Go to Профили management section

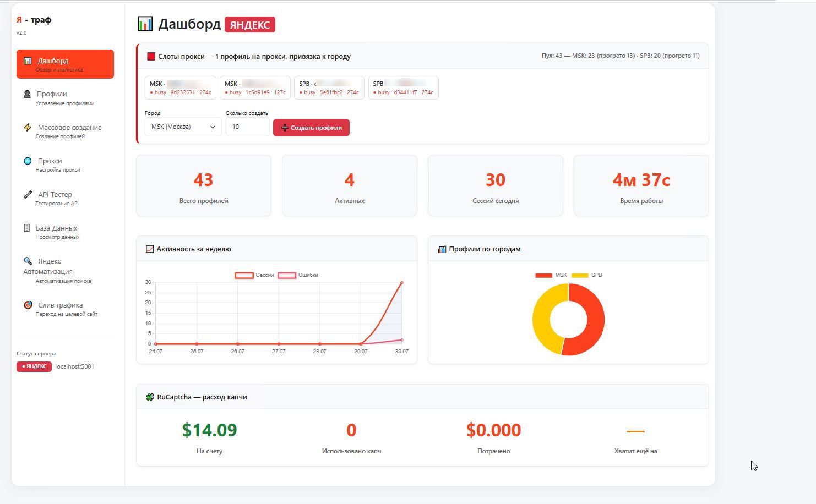click(65, 97)
